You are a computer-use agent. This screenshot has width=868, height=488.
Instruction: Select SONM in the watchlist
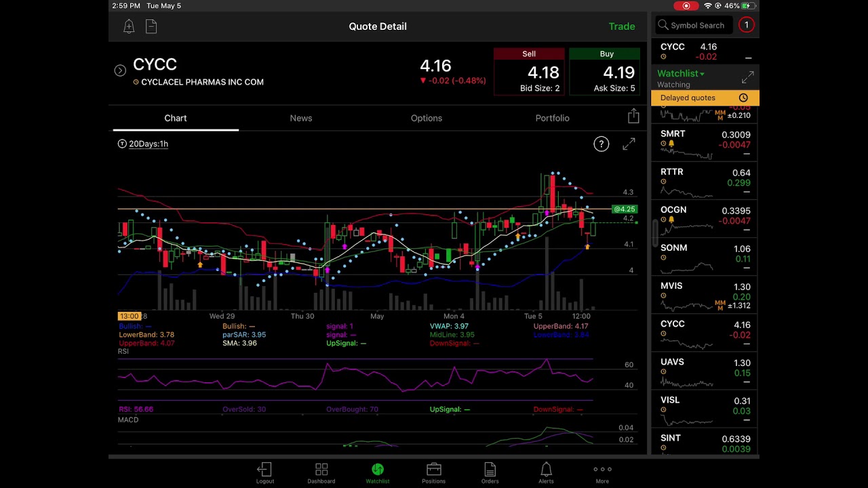pyautogui.click(x=705, y=256)
